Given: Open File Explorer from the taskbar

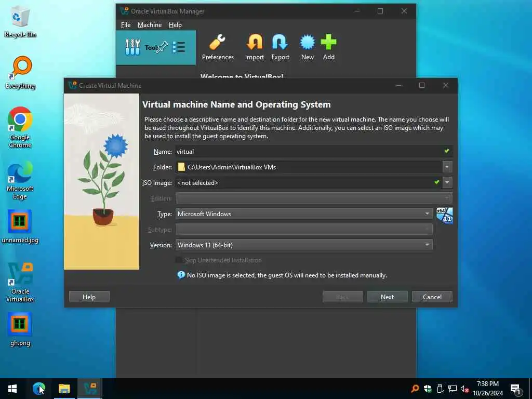Looking at the screenshot, I should [64, 389].
